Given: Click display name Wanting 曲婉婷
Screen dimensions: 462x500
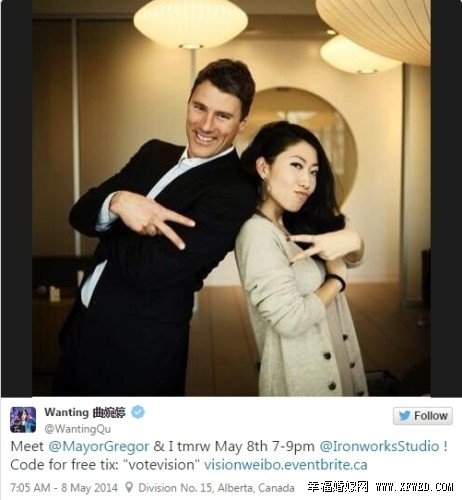Looking at the screenshot, I should (85, 412).
